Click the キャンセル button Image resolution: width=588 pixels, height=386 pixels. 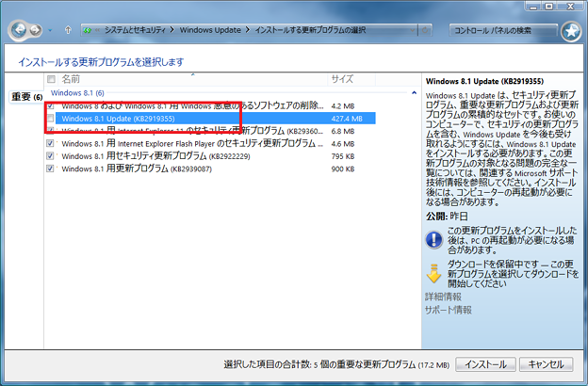click(x=547, y=364)
